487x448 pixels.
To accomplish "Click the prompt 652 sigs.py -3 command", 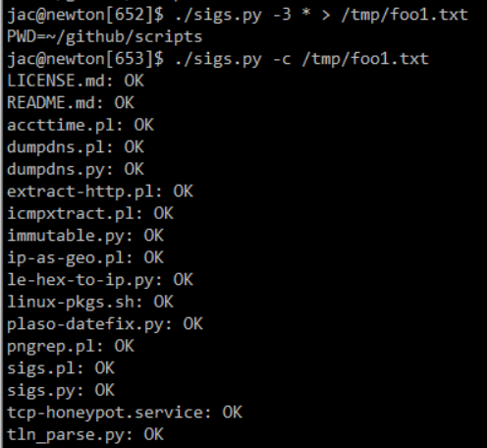I will point(238,15).
